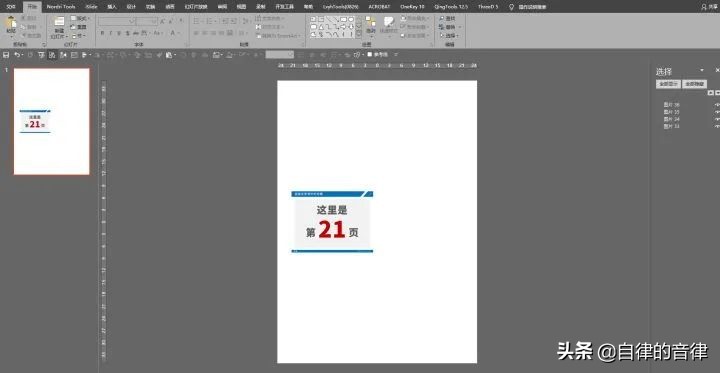
Task: Open the font name combo box
Action: (x=117, y=22)
